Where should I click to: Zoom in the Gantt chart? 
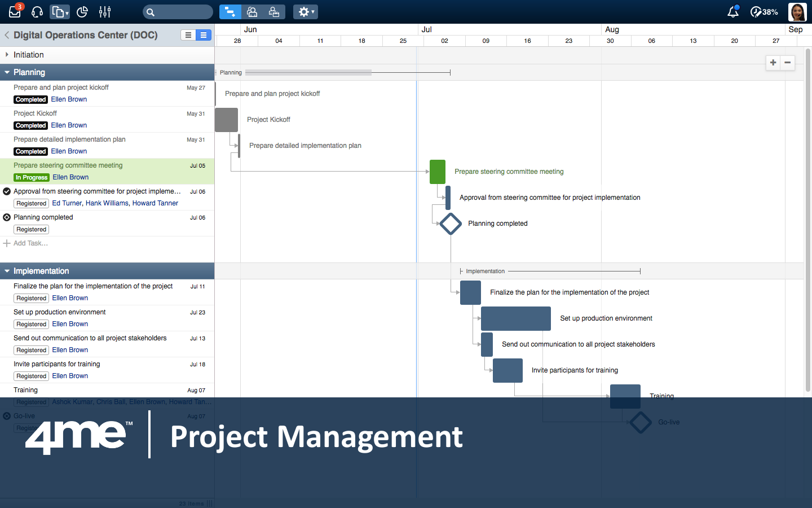(773, 63)
